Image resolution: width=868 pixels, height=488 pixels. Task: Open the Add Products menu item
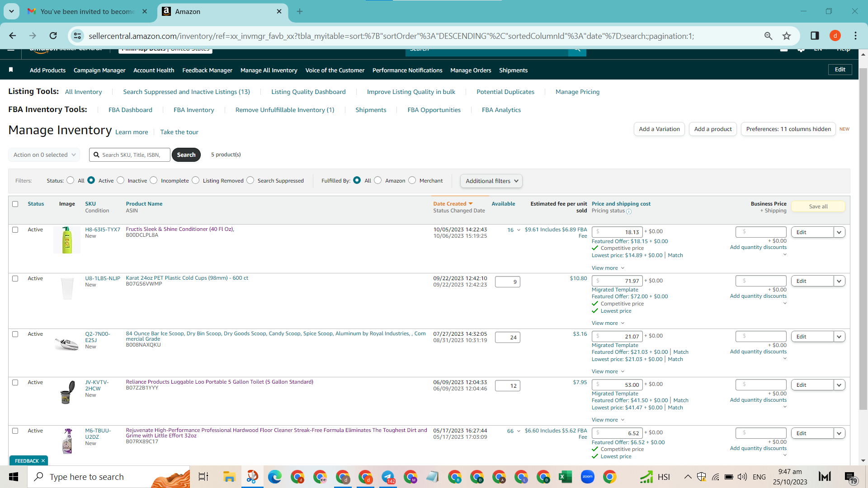[x=47, y=70]
